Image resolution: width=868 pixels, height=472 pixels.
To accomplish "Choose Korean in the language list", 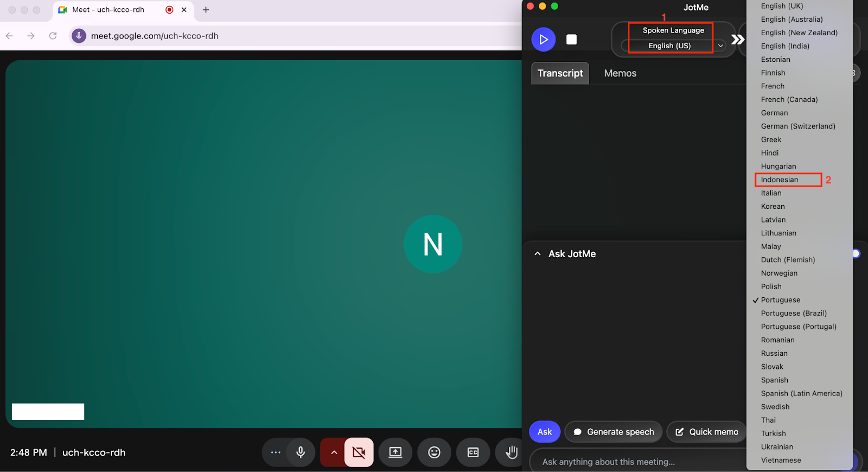I will tap(773, 206).
